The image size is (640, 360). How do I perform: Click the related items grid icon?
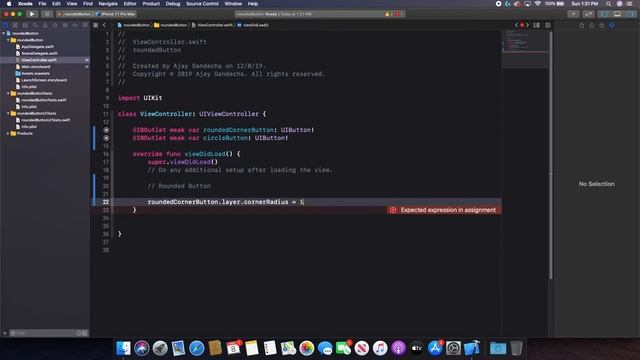point(96,25)
